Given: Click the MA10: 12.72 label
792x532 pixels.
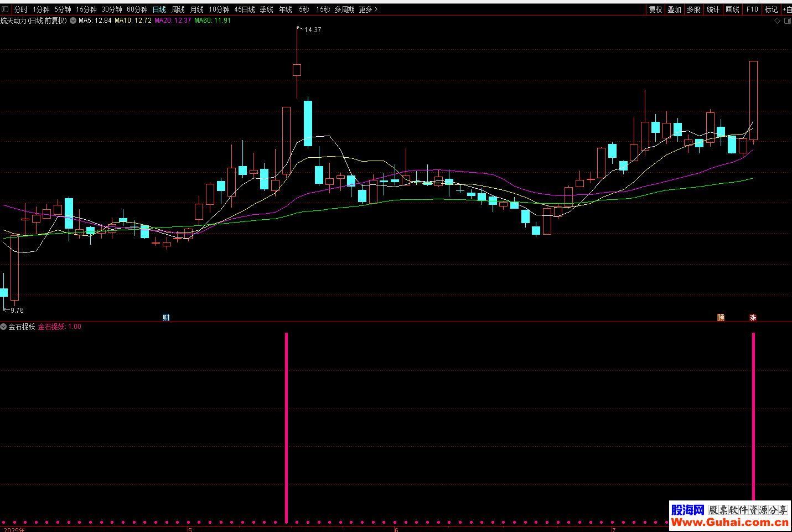Looking at the screenshot, I should click(x=133, y=20).
